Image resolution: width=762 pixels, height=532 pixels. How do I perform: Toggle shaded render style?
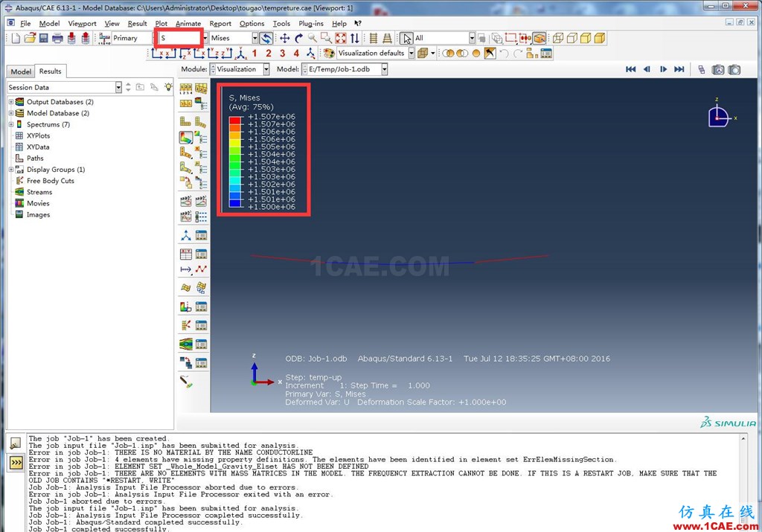click(600, 38)
